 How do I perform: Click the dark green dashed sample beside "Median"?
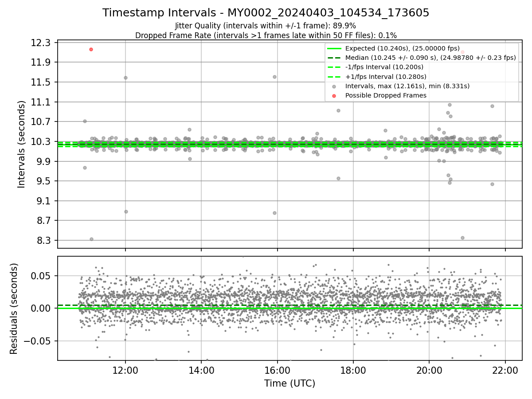[x=334, y=58]
